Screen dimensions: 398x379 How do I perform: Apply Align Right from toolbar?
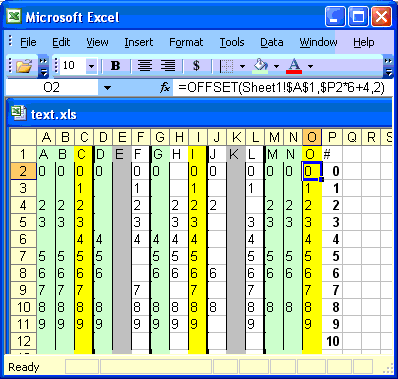pos(168,66)
